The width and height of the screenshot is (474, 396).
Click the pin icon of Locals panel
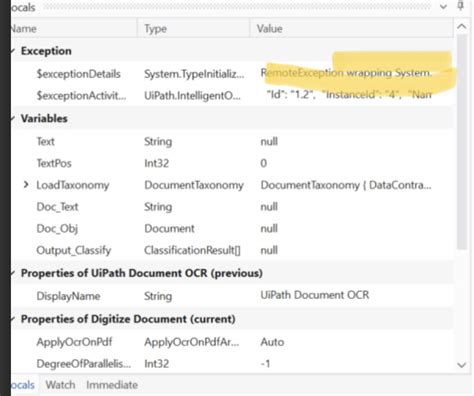(x=461, y=6)
